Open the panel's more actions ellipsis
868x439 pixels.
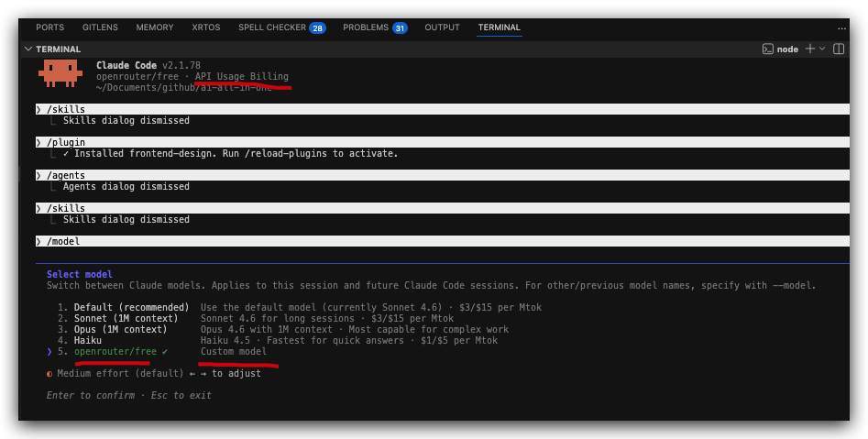(842, 27)
